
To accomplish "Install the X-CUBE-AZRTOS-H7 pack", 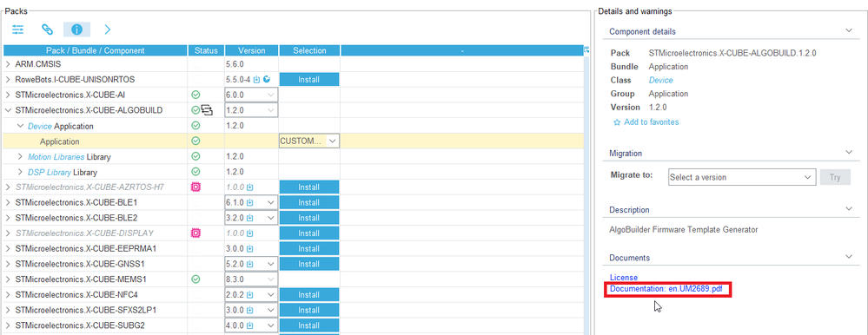I will tap(309, 187).
